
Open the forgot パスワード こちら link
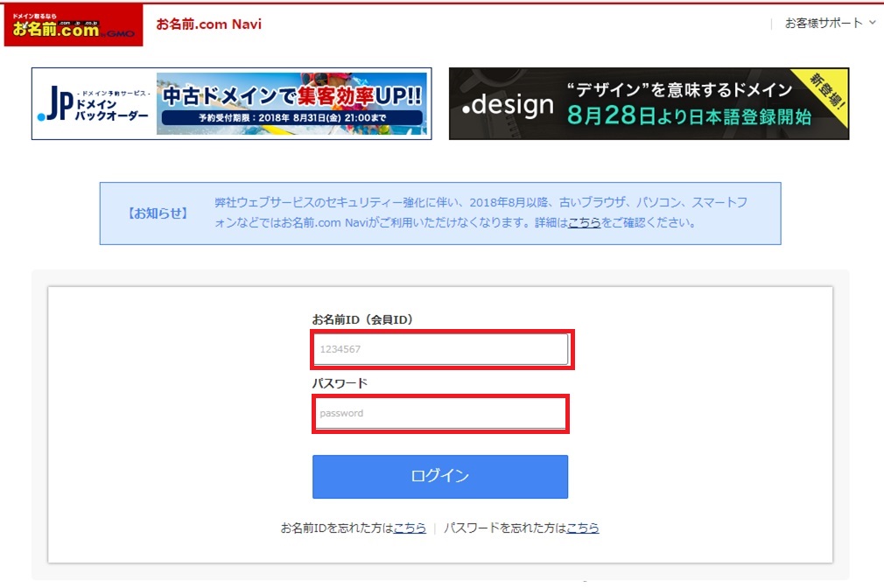click(582, 528)
